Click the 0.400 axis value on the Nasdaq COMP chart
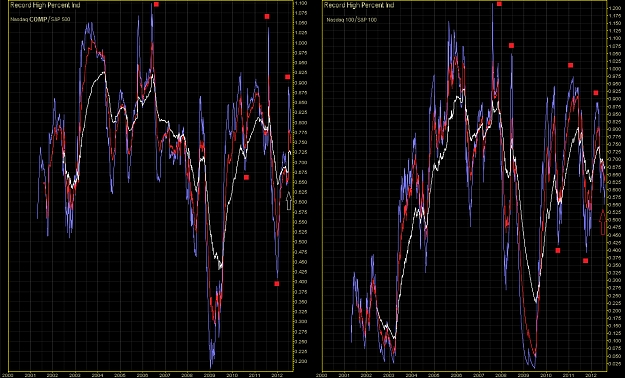This screenshot has height=378, width=625. click(301, 282)
